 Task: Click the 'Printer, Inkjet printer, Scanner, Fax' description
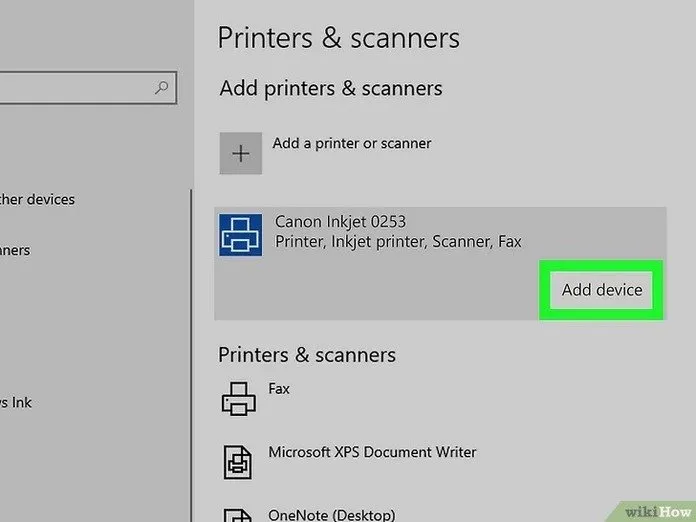click(x=397, y=242)
